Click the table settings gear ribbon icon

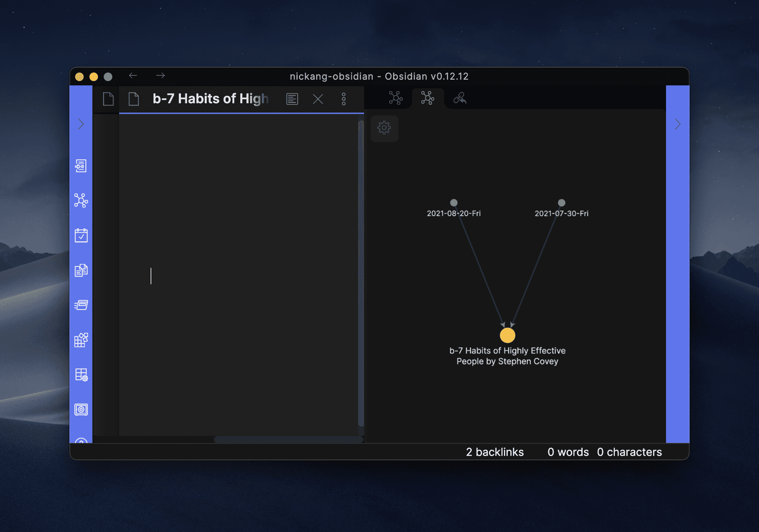point(81,375)
